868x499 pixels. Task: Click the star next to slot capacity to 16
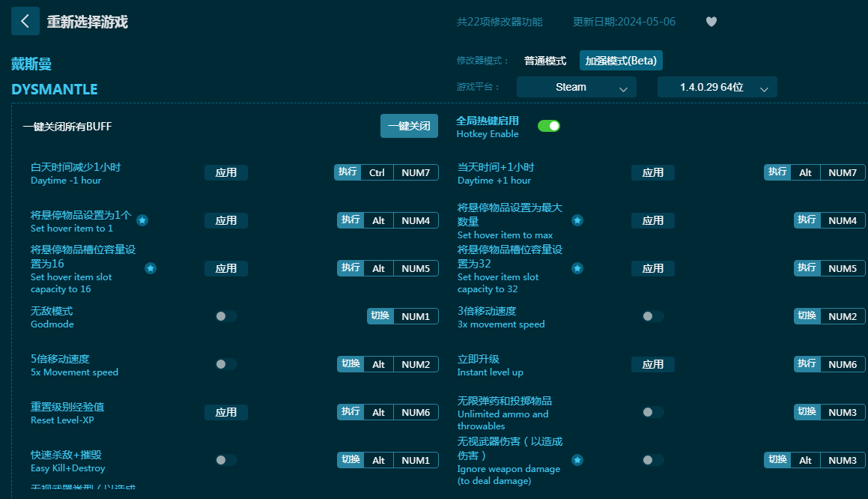click(x=151, y=269)
